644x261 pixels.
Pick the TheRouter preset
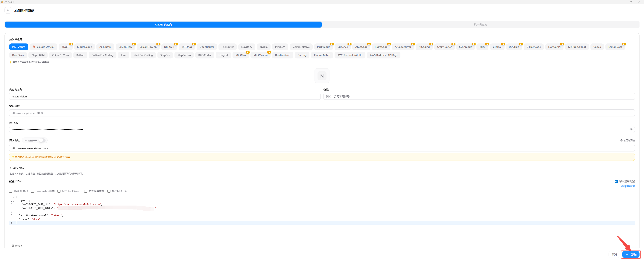click(227, 47)
